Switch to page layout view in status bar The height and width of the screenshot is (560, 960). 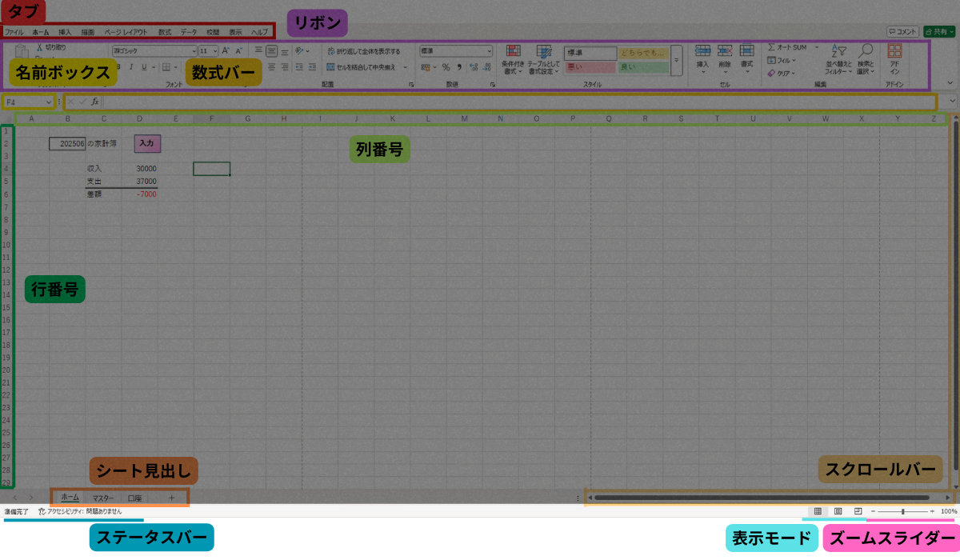(838, 510)
